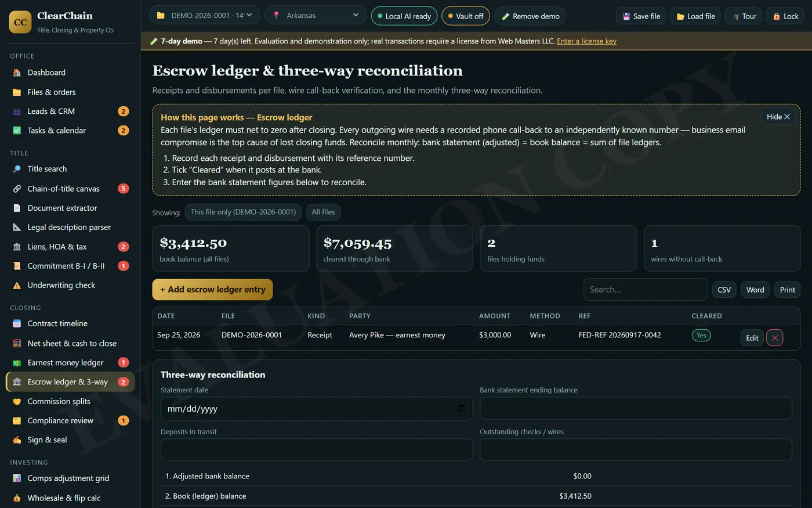Click the Commission splits icon

pyautogui.click(x=17, y=401)
